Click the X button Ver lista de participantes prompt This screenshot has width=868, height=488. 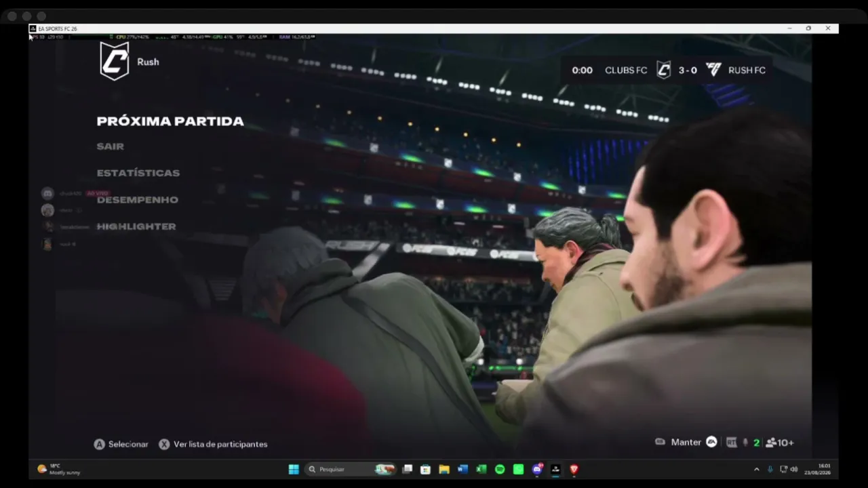(x=213, y=444)
